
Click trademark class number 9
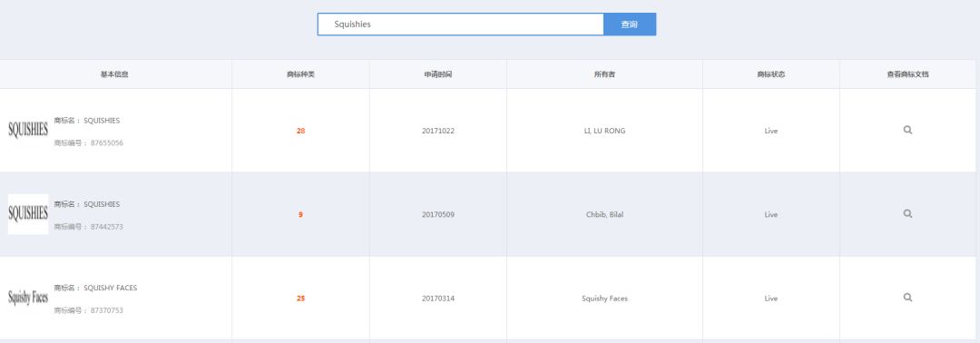[x=300, y=215]
